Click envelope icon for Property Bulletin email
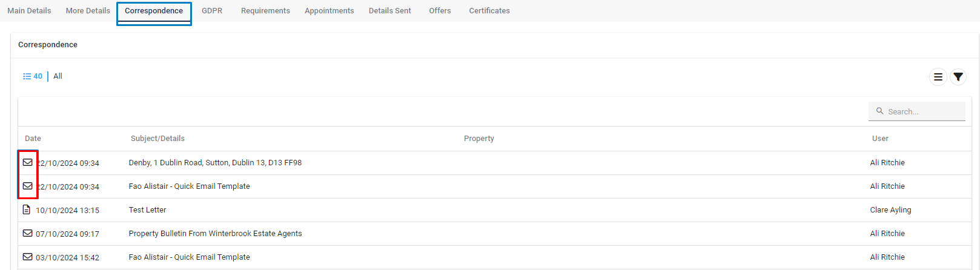 pos(28,233)
